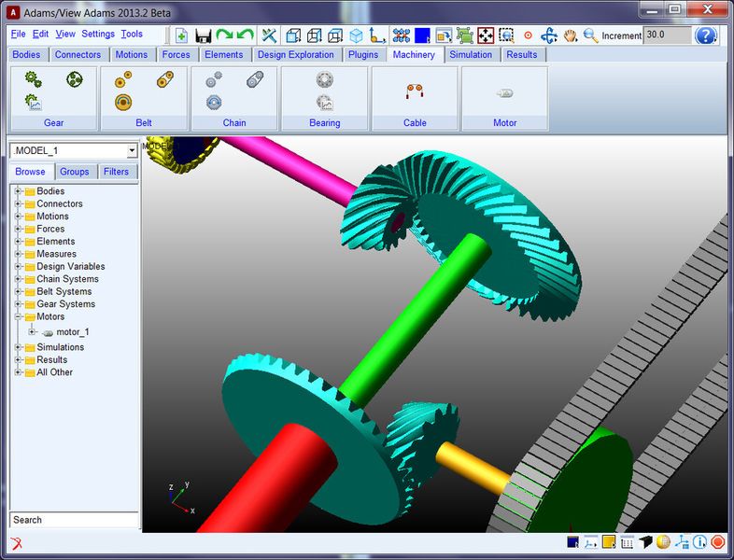The width and height of the screenshot is (734, 560).
Task: Switch to the Simulation ribbon tab
Action: pyautogui.click(x=471, y=55)
